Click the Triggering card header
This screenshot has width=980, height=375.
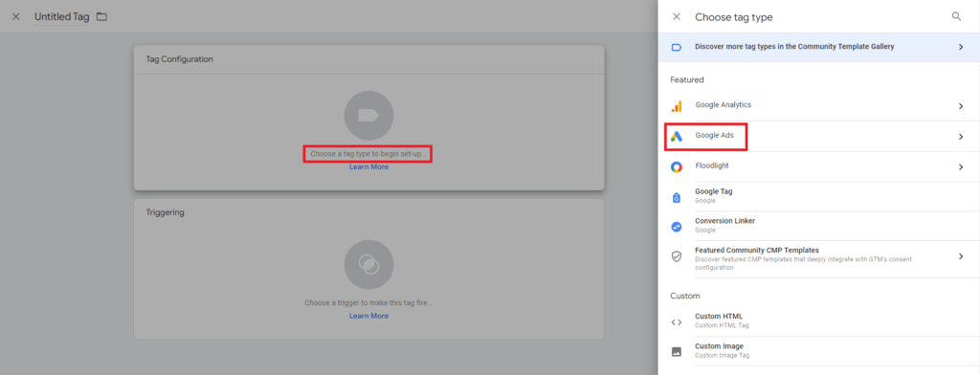tap(368, 212)
